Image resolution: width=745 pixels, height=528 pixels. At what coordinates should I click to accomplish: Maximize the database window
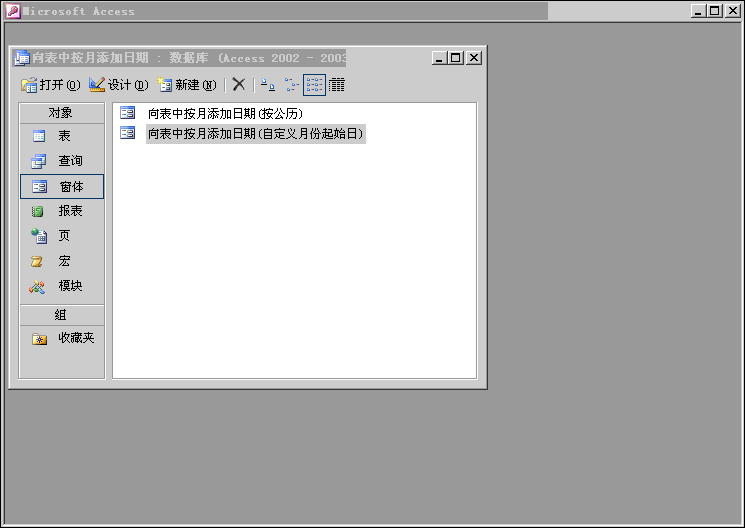pos(456,58)
